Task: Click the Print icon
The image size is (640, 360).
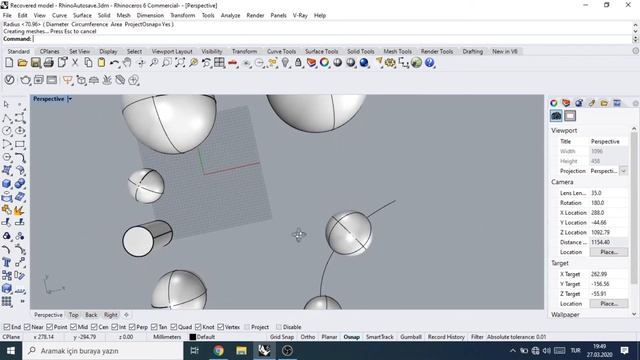Action: point(49,62)
